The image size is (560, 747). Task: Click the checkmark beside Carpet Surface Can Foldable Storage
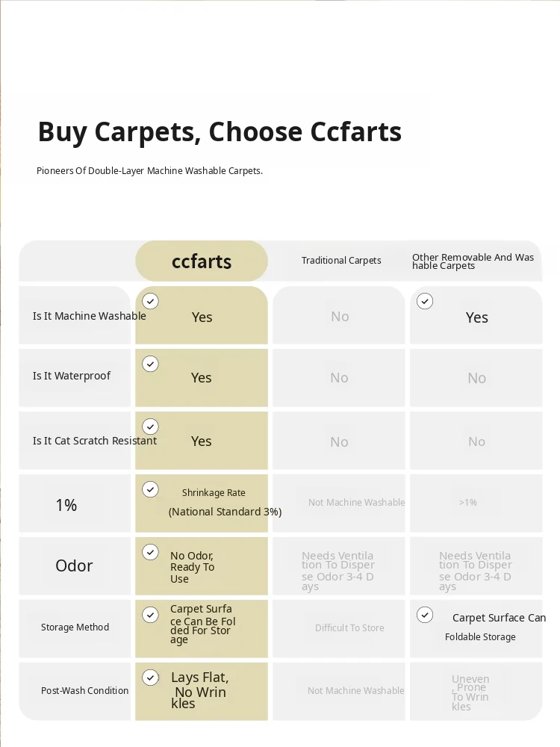pos(425,615)
